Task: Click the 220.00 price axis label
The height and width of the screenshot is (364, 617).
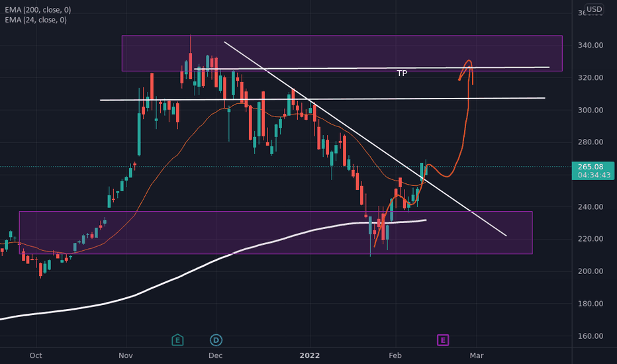Action: tap(591, 239)
